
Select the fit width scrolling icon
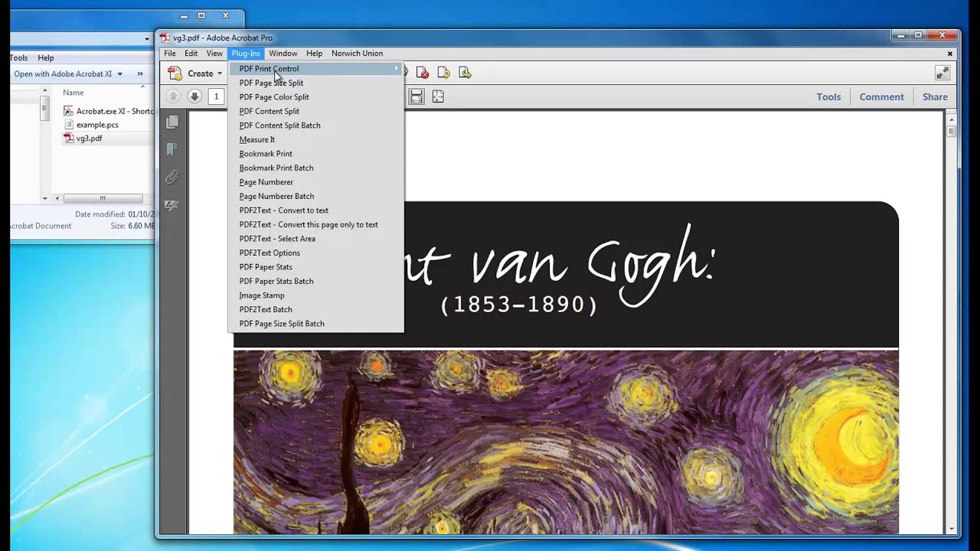click(x=416, y=96)
